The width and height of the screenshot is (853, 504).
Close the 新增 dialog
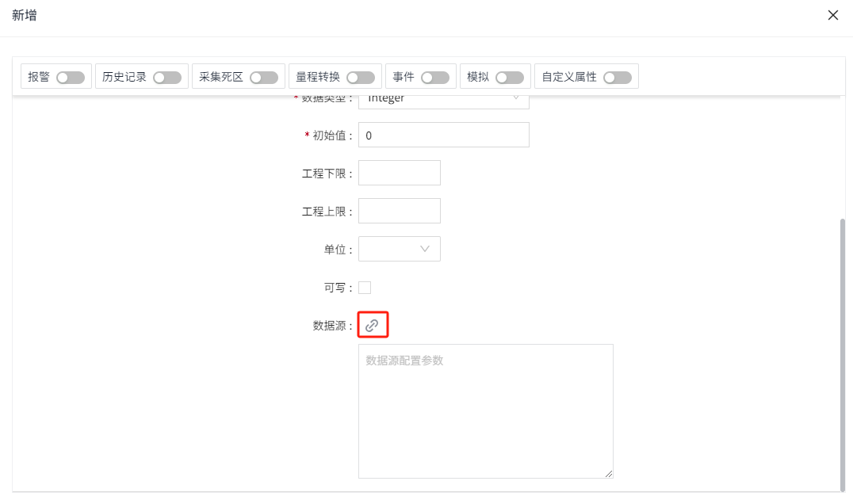click(x=833, y=15)
